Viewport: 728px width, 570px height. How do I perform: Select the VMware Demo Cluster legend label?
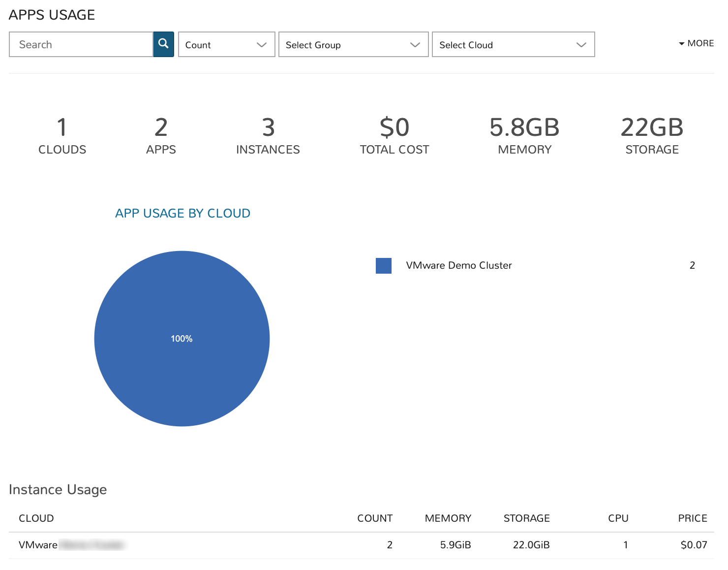pyautogui.click(x=458, y=265)
